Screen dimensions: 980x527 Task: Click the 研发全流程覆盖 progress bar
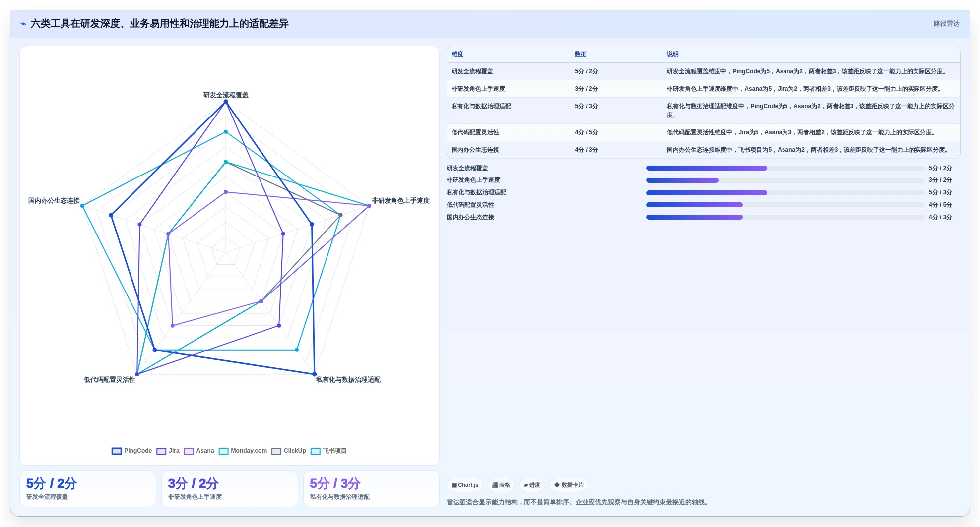click(785, 168)
